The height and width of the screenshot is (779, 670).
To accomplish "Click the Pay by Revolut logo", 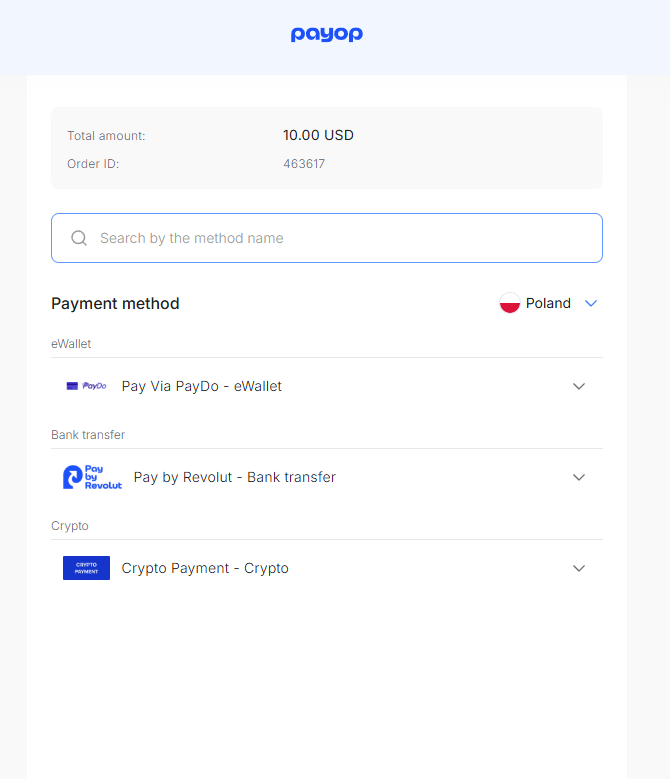I will point(92,477).
